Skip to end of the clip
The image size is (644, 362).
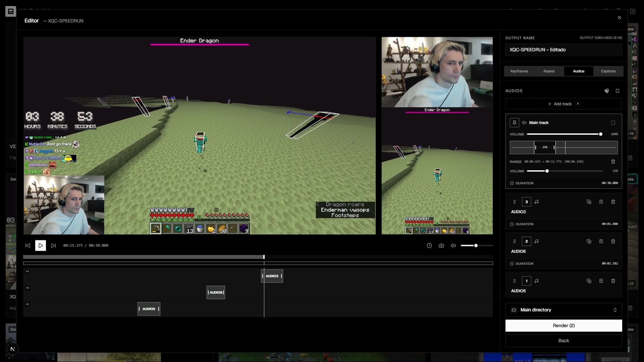coord(53,246)
